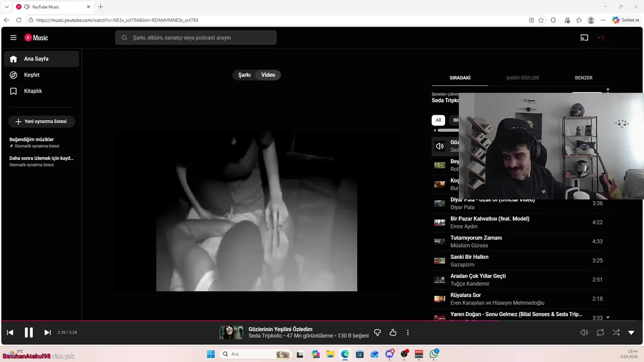Click the Diyar Pala artist name
644x362 pixels.
click(x=462, y=207)
